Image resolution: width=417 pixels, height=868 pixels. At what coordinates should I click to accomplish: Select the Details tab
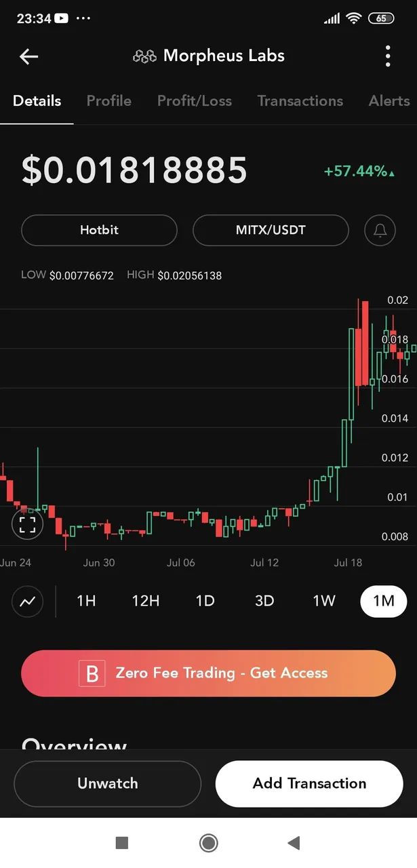(x=37, y=101)
